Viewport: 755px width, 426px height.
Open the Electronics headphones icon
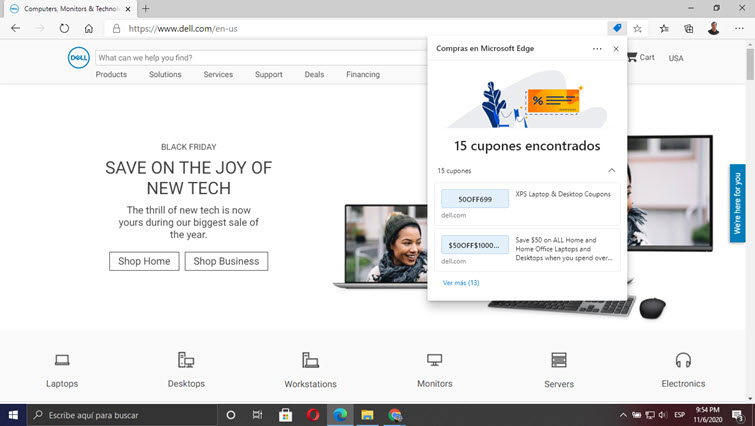[x=683, y=361]
